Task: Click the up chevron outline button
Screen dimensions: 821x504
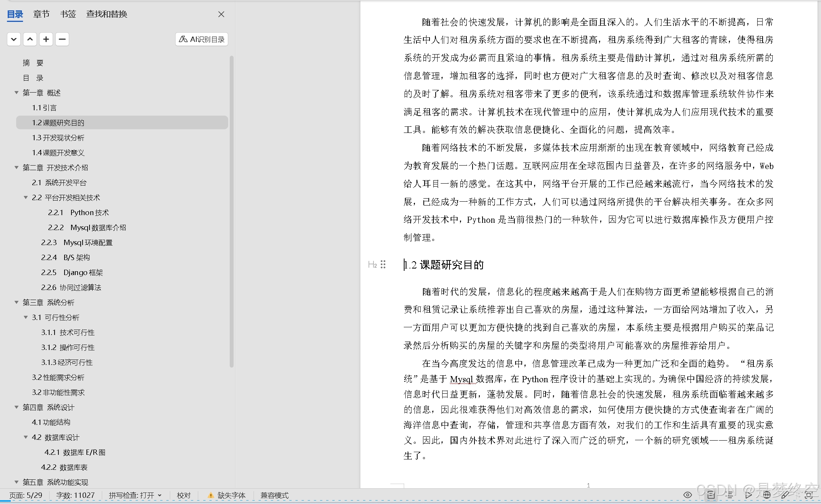Action: (30, 39)
